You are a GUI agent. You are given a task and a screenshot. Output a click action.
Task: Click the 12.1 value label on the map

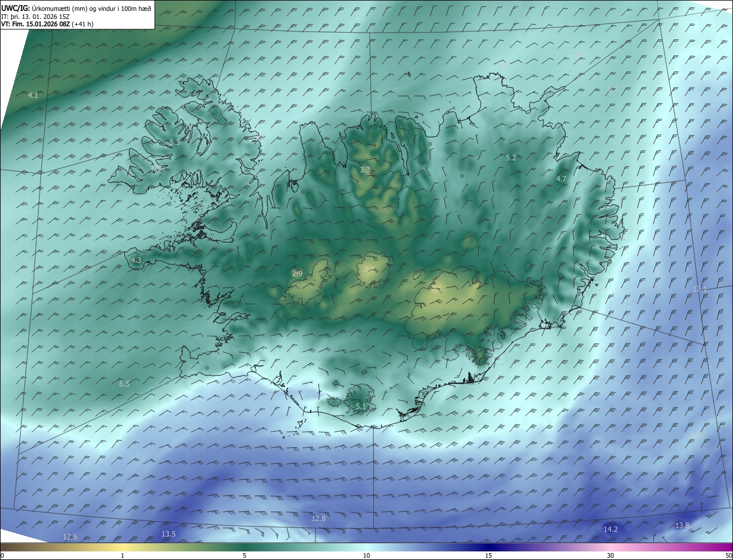700,289
